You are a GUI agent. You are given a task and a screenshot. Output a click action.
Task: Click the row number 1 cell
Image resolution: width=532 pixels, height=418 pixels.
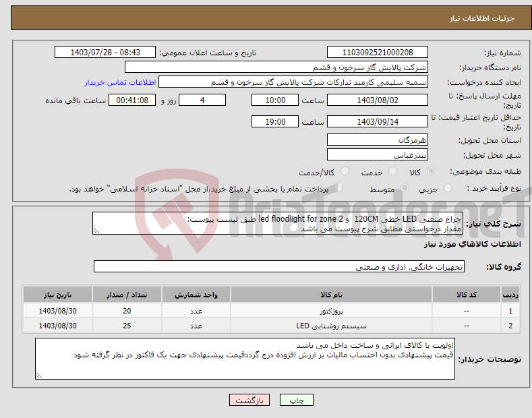point(510,311)
